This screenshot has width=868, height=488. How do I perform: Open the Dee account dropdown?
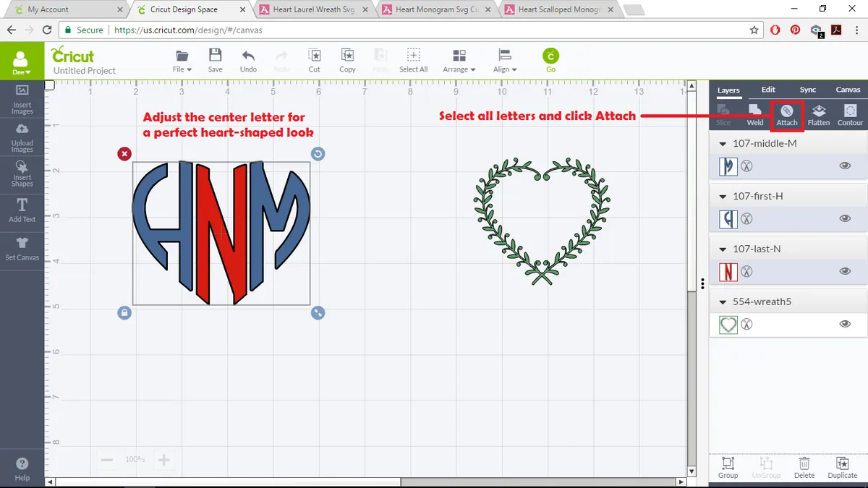22,63
